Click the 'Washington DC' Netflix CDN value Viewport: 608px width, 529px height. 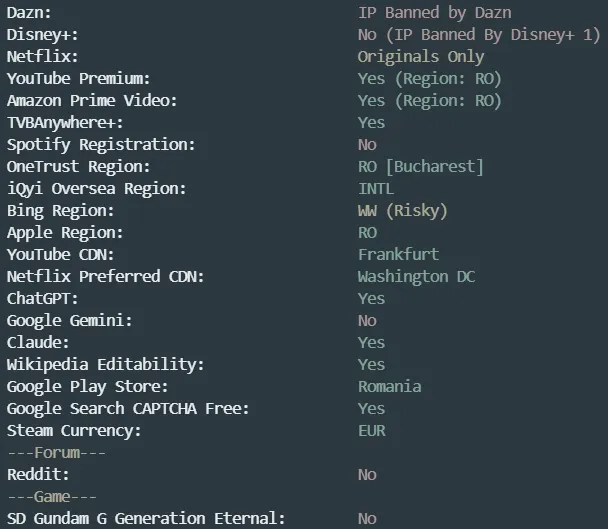(416, 277)
